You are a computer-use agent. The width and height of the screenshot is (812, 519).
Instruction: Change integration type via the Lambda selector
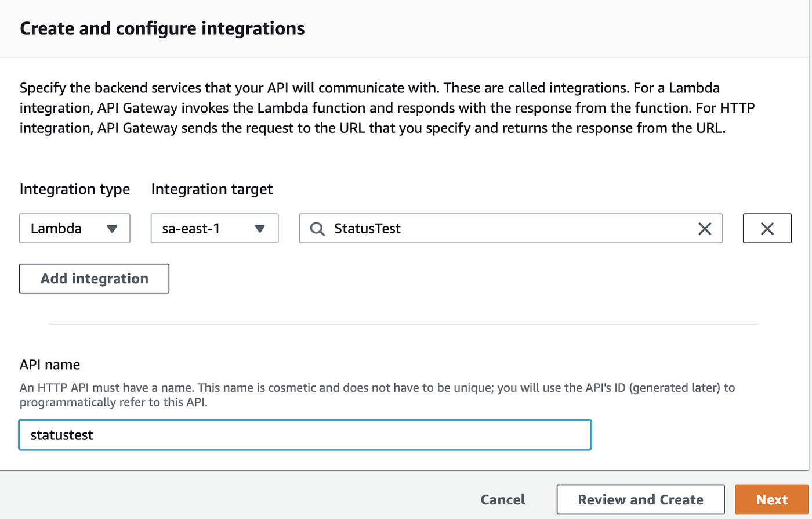pos(74,228)
